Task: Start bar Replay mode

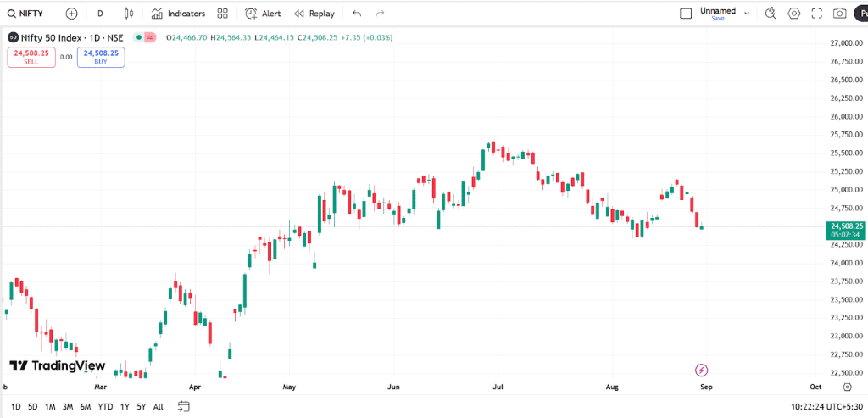Action: [x=314, y=14]
